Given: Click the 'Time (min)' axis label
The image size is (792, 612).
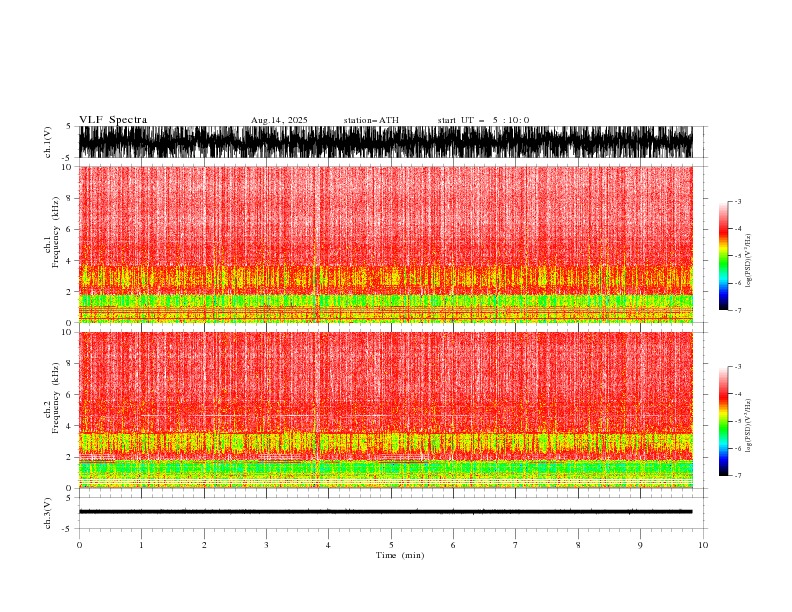Looking at the screenshot, I should click(x=400, y=555).
